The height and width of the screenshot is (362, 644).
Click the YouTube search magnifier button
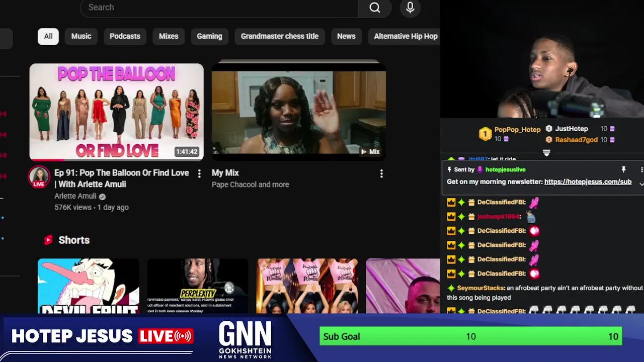375,8
